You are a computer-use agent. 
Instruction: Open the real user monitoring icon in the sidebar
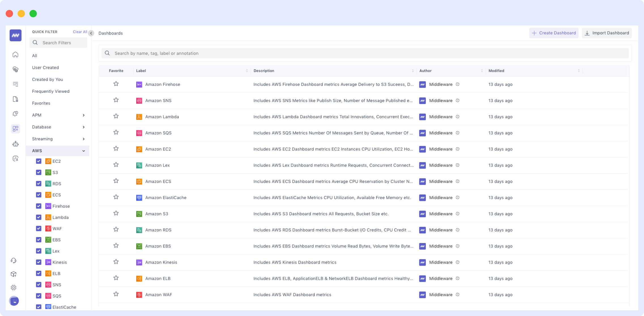pos(16,158)
